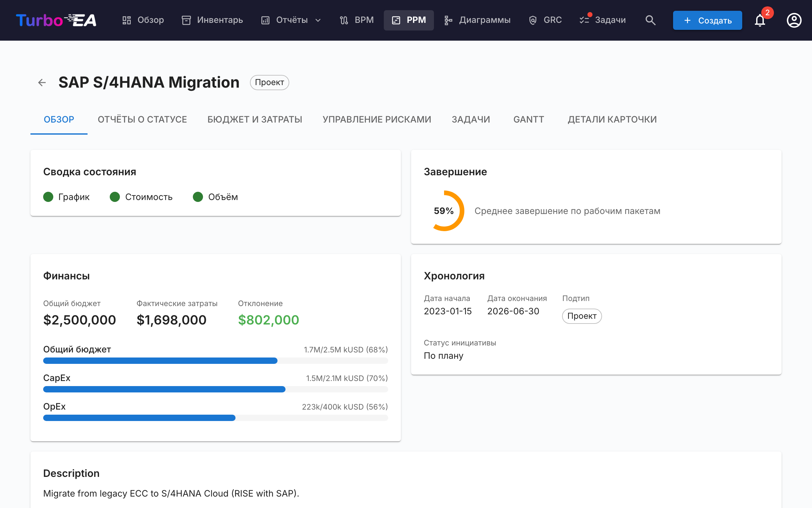Go back using the arrow icon
This screenshot has height=508, width=812.
[42, 82]
